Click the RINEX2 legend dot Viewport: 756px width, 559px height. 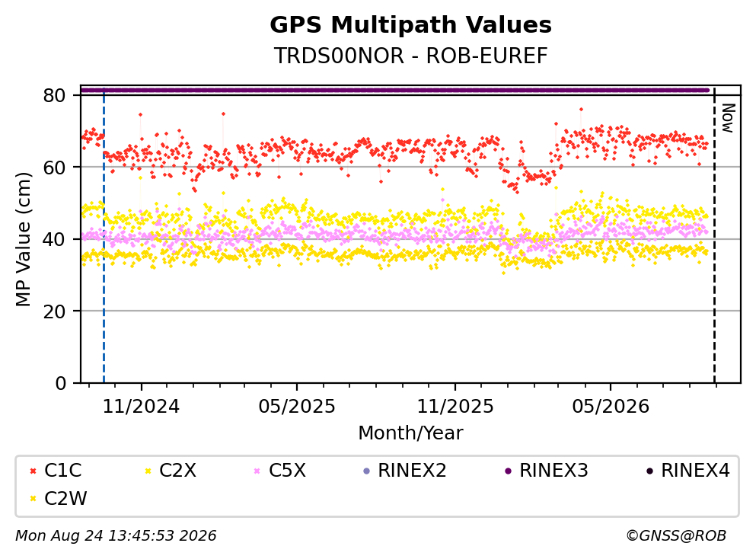[x=366, y=471]
